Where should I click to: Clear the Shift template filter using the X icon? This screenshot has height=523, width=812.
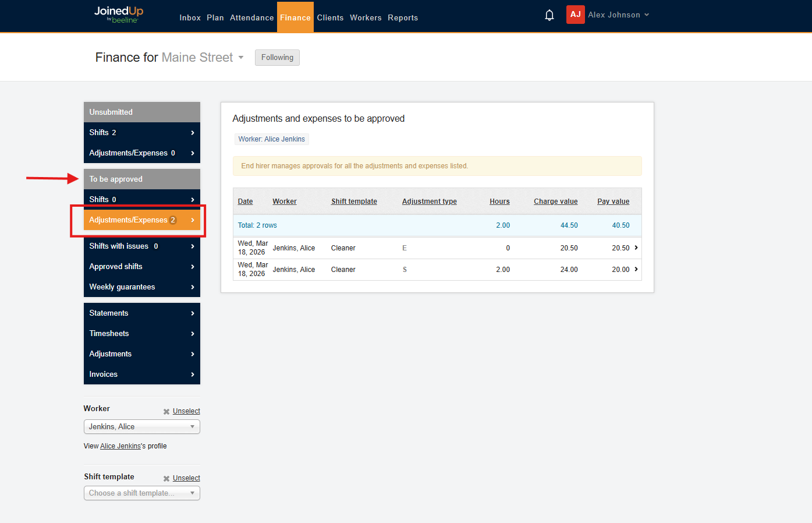166,478
